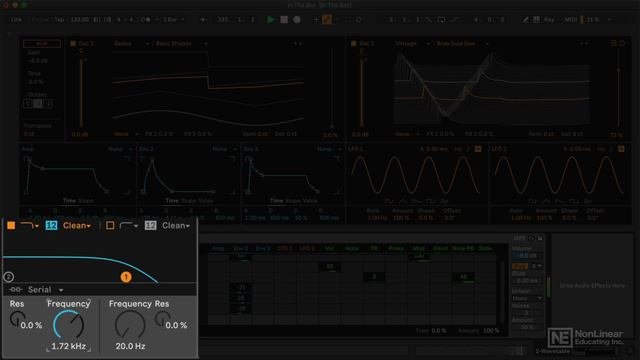Start playback with the green Play button
The width and height of the screenshot is (640, 360).
point(270,20)
